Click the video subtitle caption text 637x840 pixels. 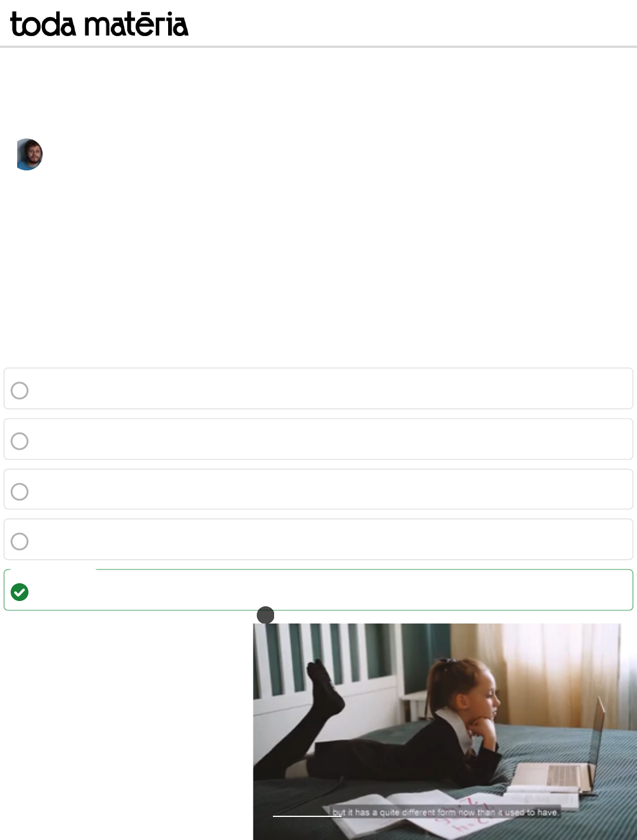tap(446, 812)
